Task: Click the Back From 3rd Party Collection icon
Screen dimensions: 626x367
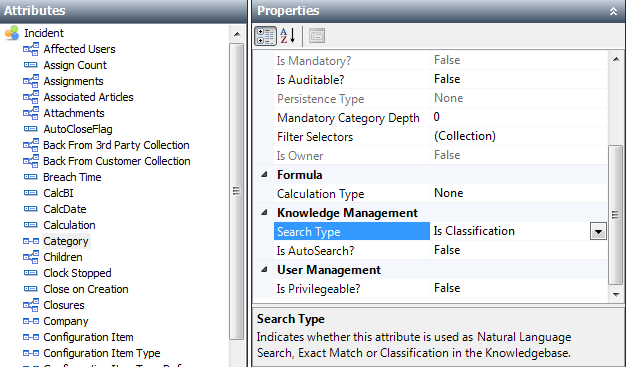Action: pyautogui.click(x=31, y=145)
